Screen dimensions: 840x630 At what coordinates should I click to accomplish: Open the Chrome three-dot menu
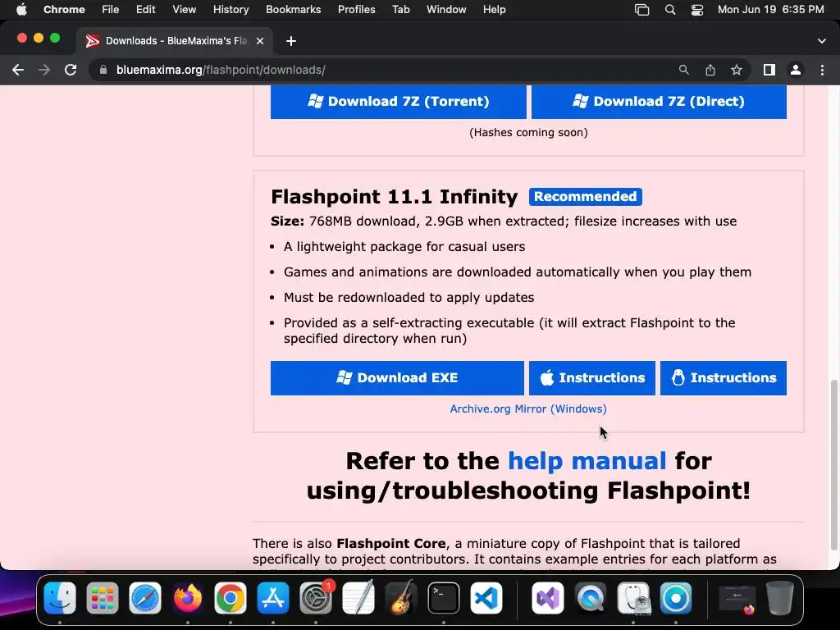(822, 70)
